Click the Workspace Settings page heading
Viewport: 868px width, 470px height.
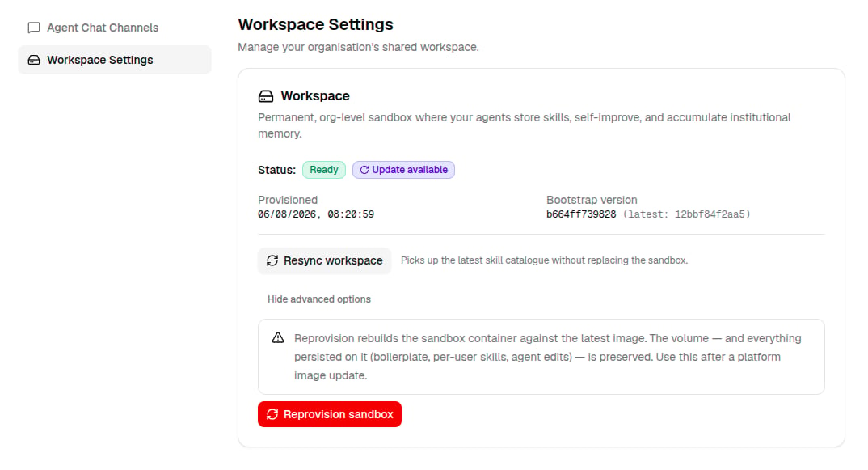pyautogui.click(x=315, y=24)
